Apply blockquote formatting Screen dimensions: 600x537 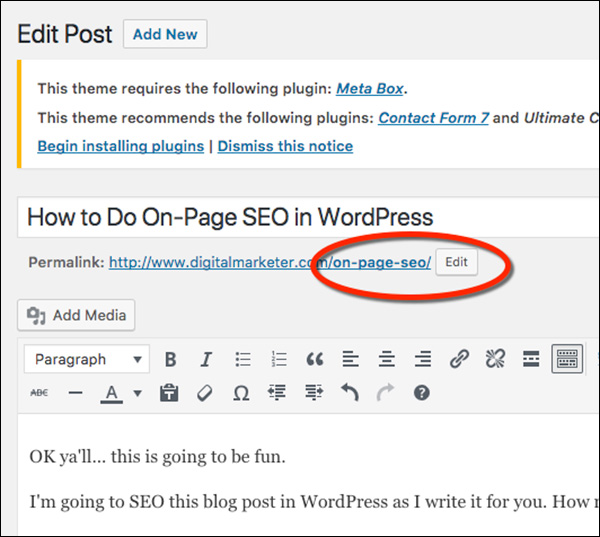coord(315,359)
